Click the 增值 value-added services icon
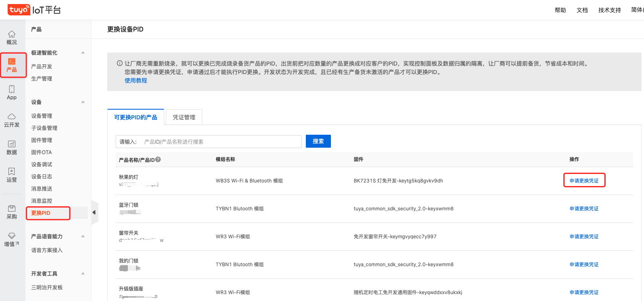 point(12,236)
